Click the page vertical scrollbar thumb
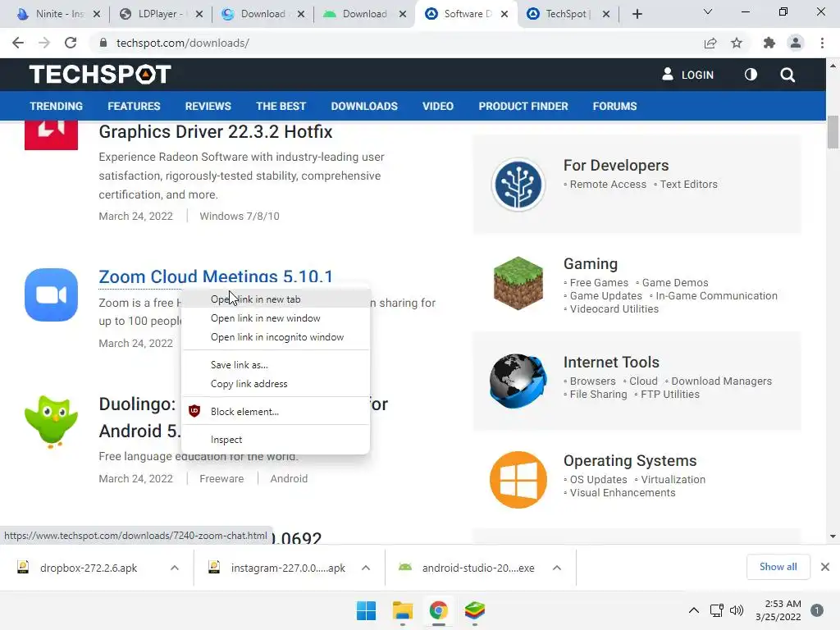Viewport: 840px width, 630px height. 833,132
